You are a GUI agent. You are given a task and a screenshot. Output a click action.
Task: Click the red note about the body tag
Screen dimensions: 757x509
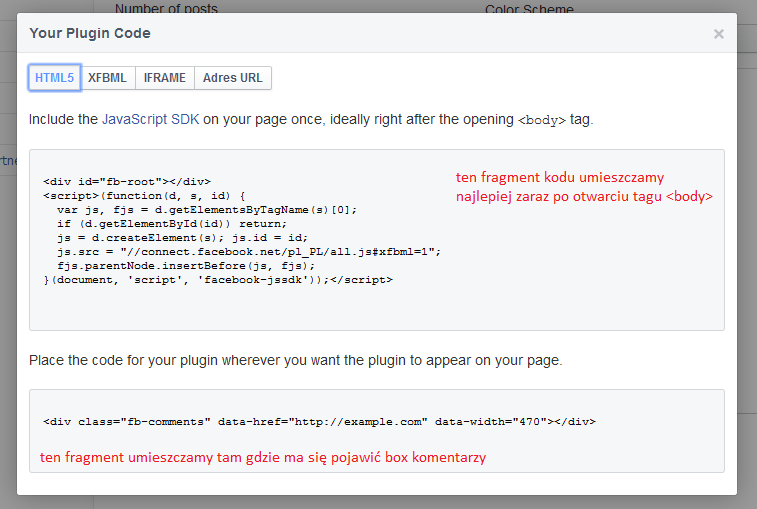(583, 187)
